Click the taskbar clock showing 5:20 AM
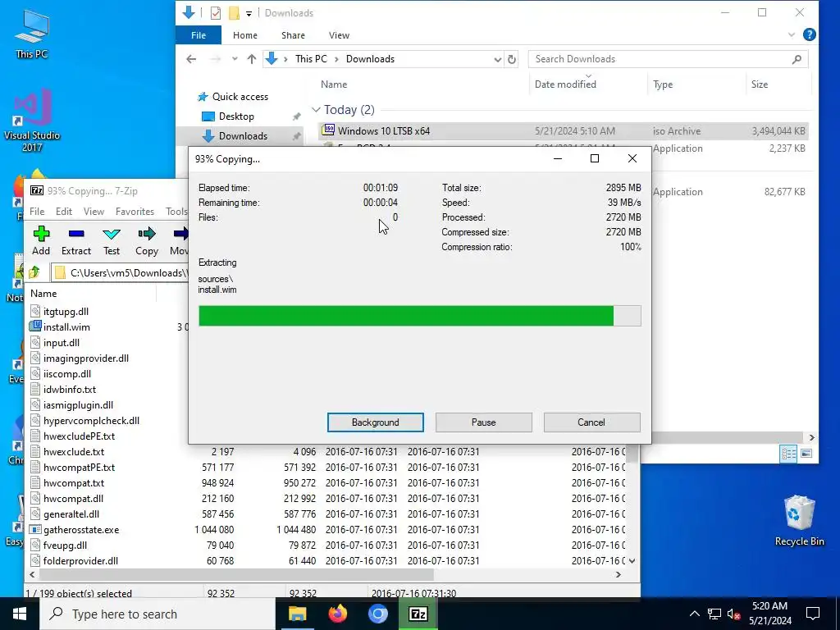The image size is (840, 630). click(769, 614)
